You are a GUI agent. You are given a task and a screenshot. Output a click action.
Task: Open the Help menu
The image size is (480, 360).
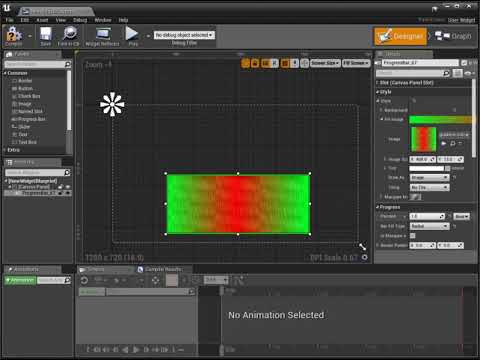pos(123,20)
